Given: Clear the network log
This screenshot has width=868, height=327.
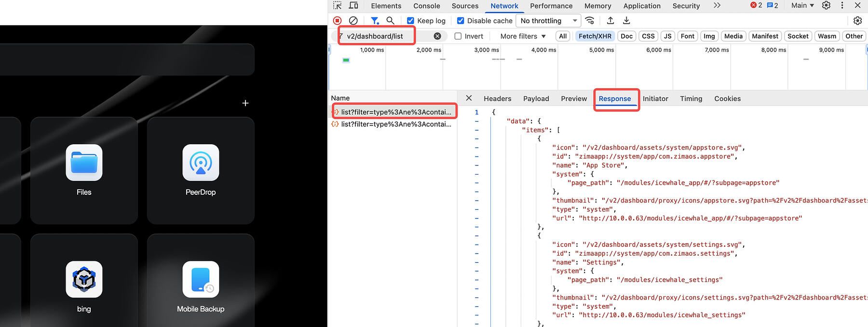Looking at the screenshot, I should (353, 21).
